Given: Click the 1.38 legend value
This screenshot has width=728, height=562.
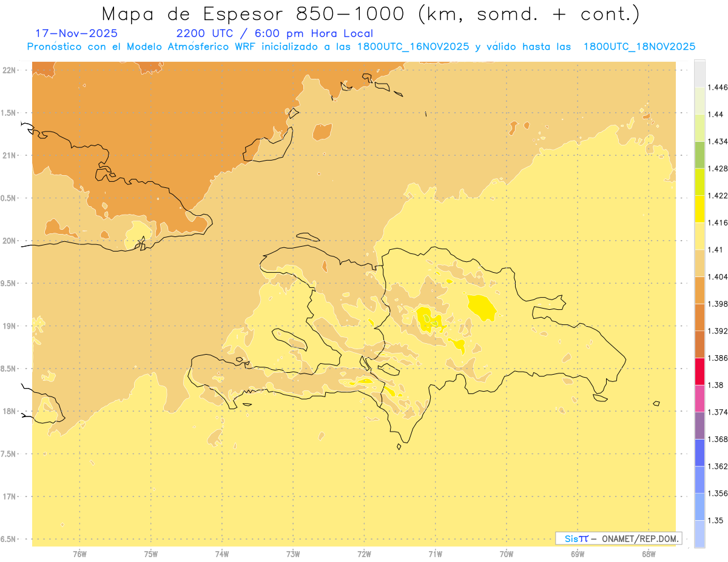Looking at the screenshot, I should [x=715, y=385].
